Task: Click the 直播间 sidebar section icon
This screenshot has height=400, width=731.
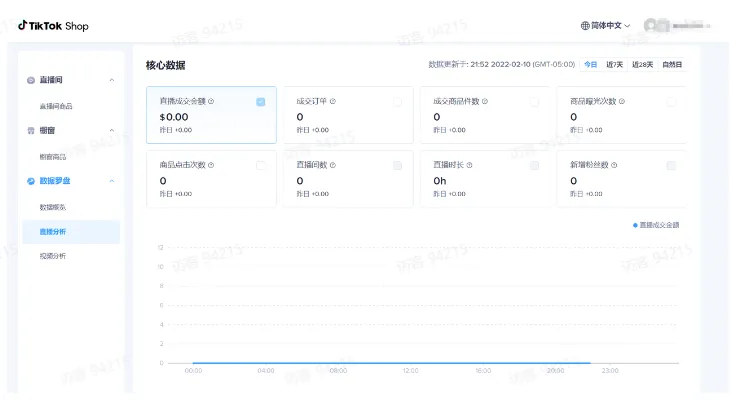Action: click(31, 80)
